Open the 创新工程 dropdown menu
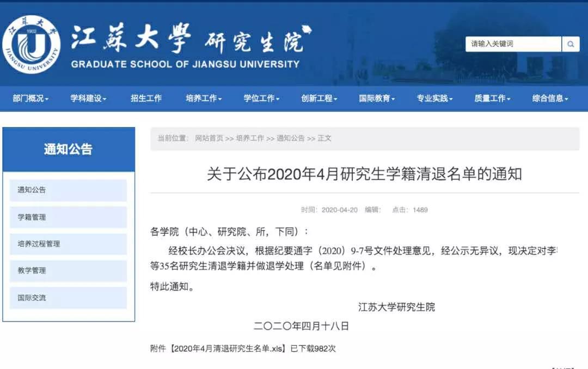 click(x=319, y=98)
